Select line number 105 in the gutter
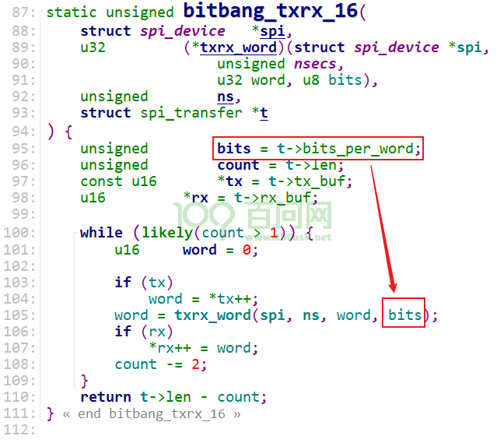This screenshot has height=443, width=504. coord(19,315)
